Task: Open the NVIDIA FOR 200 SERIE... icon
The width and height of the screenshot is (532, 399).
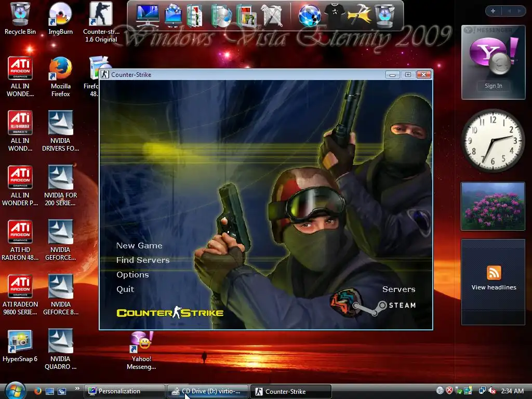Action: [x=60, y=186]
